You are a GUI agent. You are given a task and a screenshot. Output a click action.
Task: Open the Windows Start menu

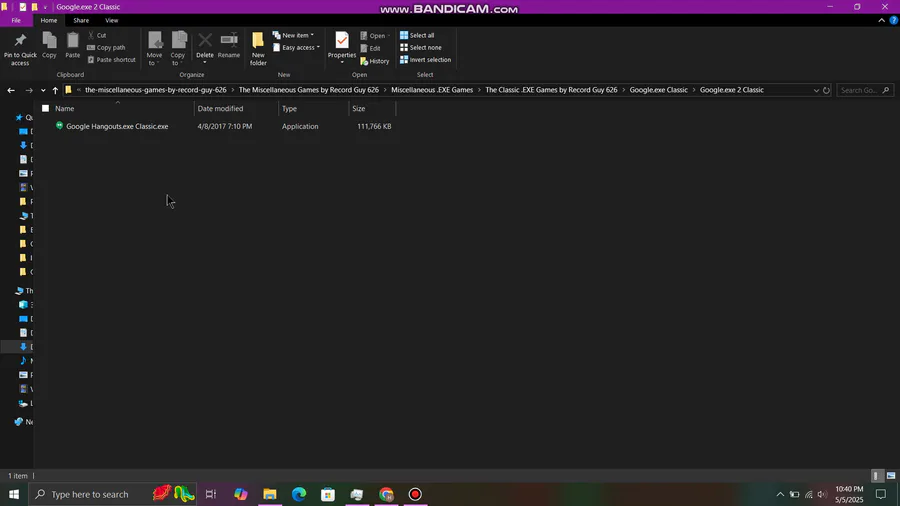14,494
